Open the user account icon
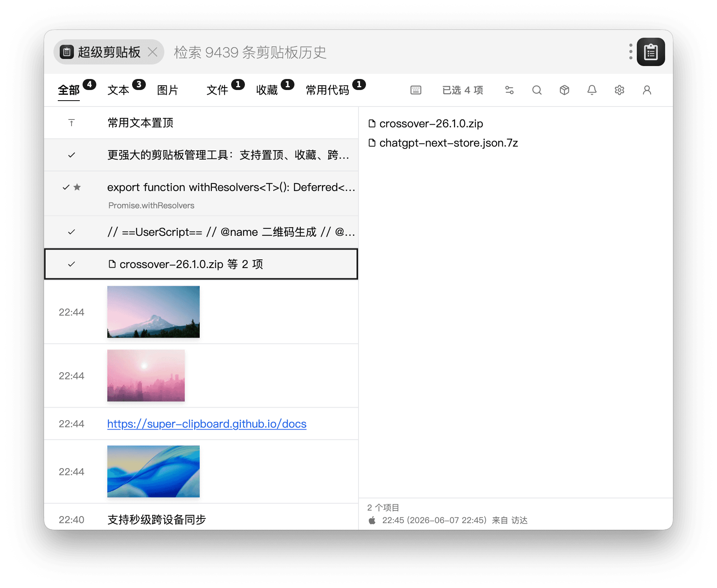This screenshot has width=717, height=588. click(x=647, y=90)
